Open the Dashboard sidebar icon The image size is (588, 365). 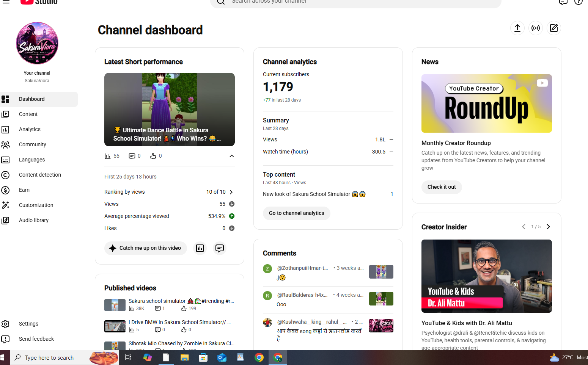pos(5,99)
